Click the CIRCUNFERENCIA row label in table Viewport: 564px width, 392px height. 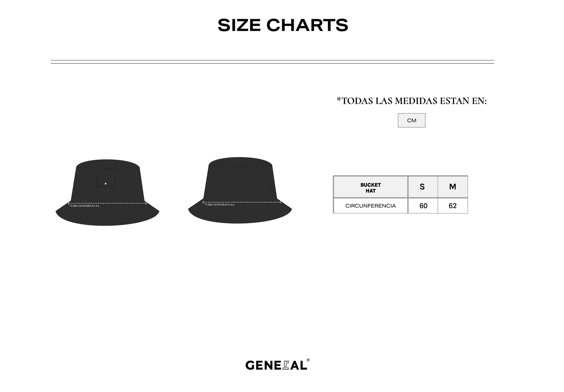(x=371, y=206)
